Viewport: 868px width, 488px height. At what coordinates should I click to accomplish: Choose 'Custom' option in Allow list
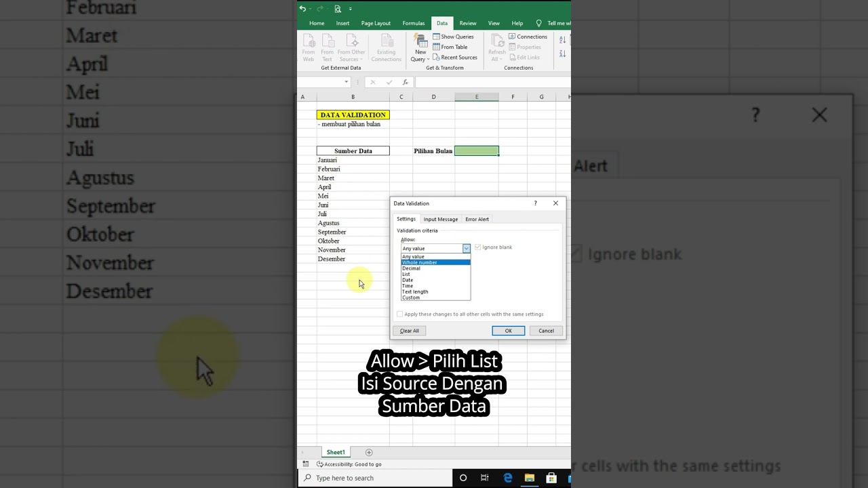435,298
